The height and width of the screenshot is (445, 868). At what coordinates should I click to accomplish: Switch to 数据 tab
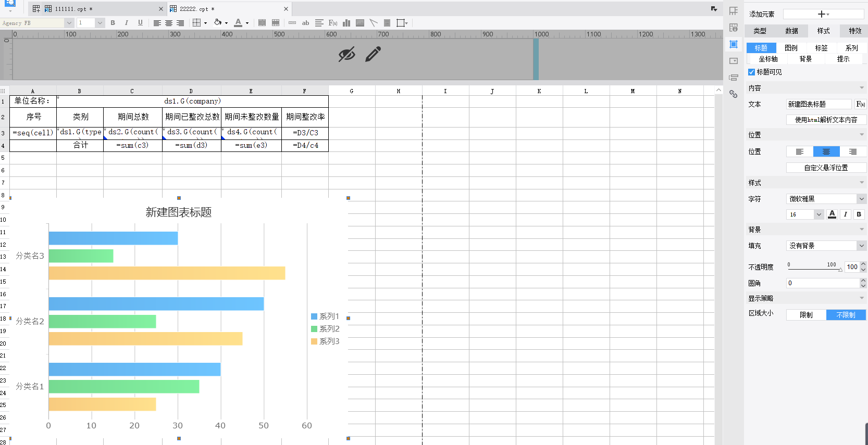click(792, 31)
